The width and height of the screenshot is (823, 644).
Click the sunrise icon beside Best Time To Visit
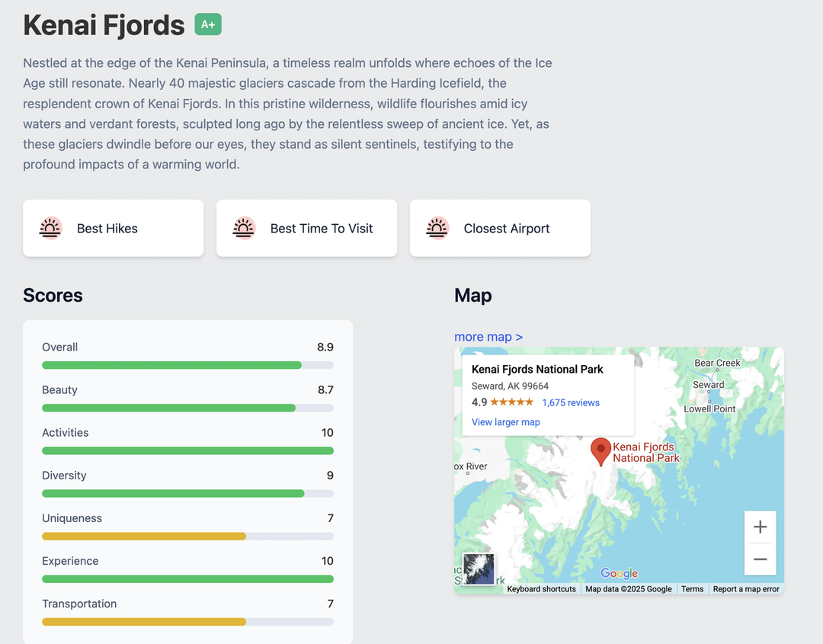coord(244,228)
